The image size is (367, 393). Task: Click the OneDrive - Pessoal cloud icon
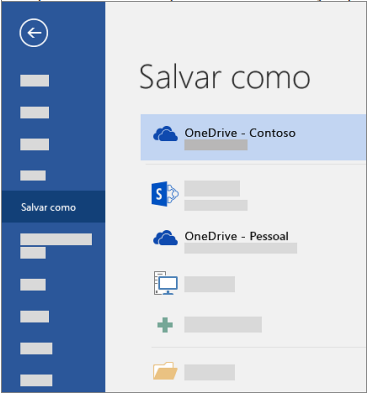165,238
